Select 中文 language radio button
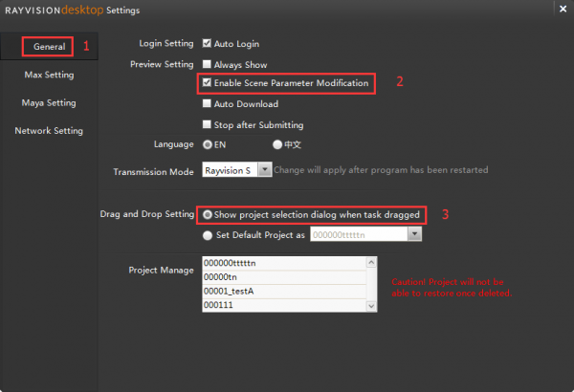 [277, 144]
